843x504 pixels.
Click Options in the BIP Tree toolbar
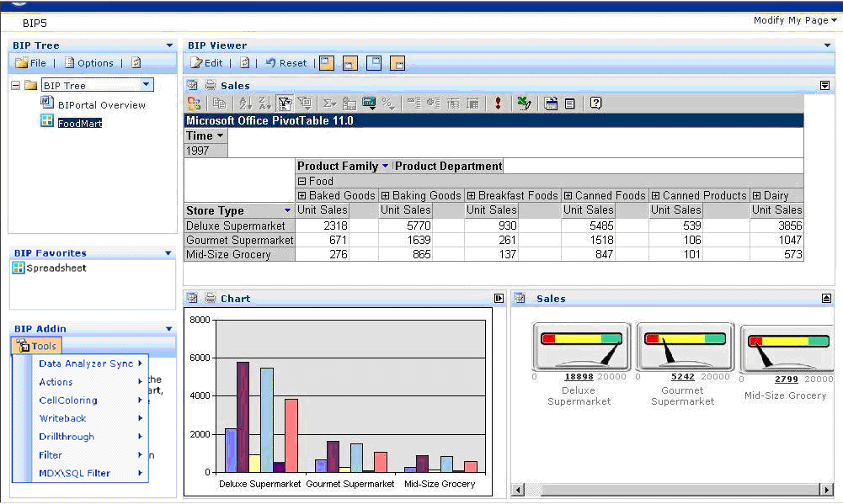(x=89, y=63)
